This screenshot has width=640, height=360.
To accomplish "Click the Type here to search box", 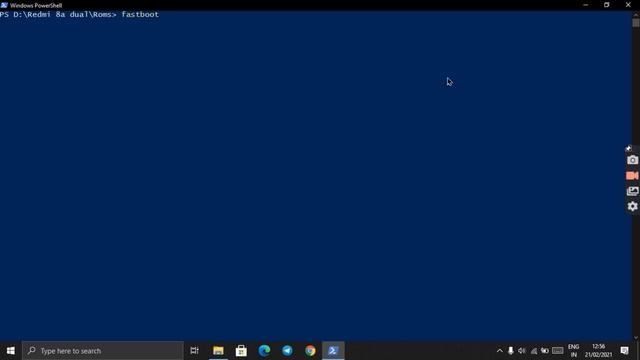I will tap(102, 351).
